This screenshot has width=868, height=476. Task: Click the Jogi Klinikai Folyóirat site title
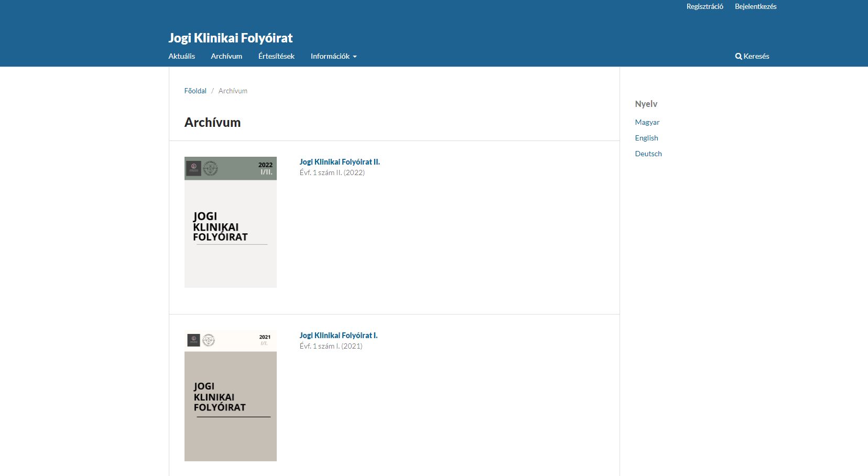230,38
